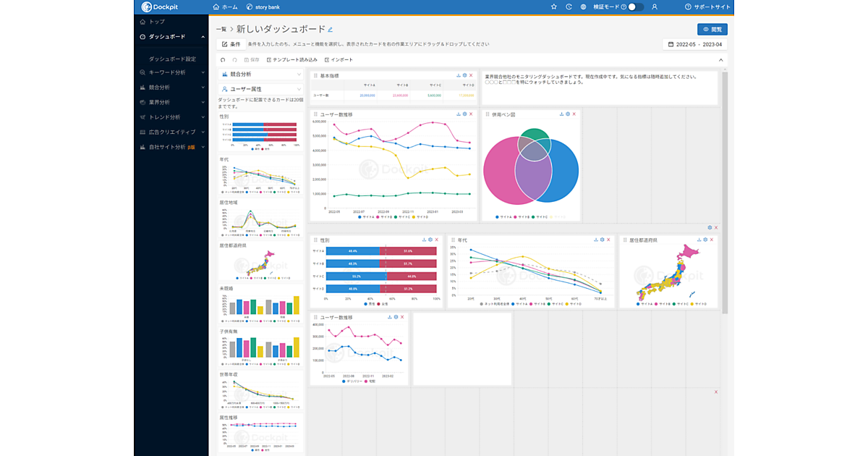Viewport: 868px width, 456px height.
Task: Select ダッシュボード設定 in sidebar
Action: (x=172, y=59)
